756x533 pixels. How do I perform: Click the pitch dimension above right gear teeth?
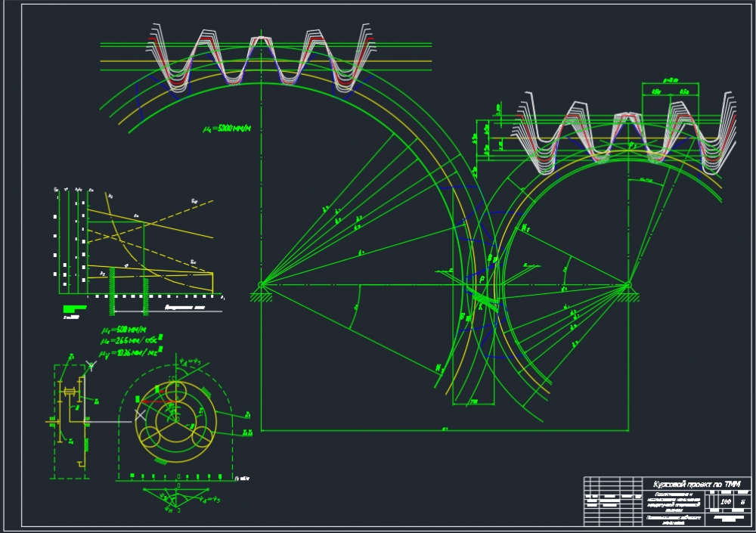(670, 79)
